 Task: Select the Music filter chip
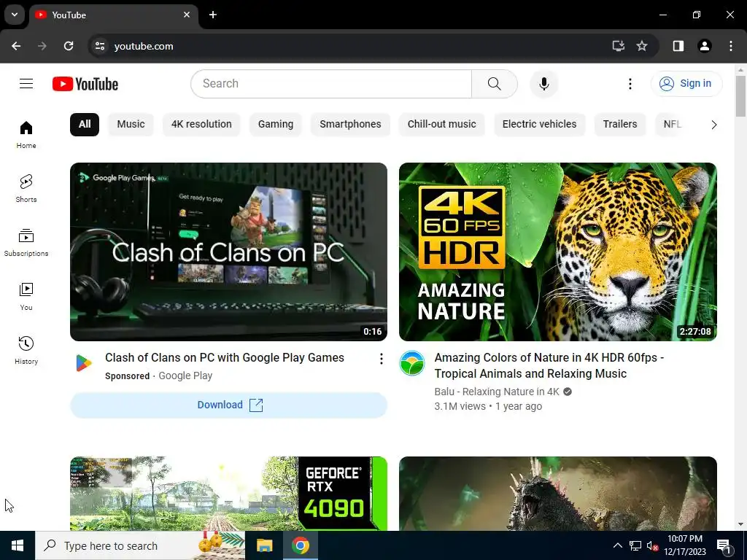(131, 124)
